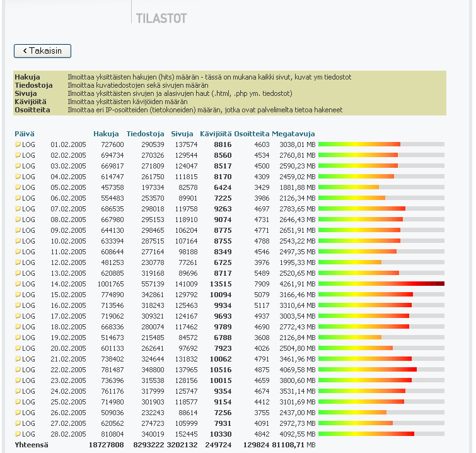Image resolution: width=476 pixels, height=453 pixels.
Task: Select the date 01.02.2005
Action: tap(68, 144)
